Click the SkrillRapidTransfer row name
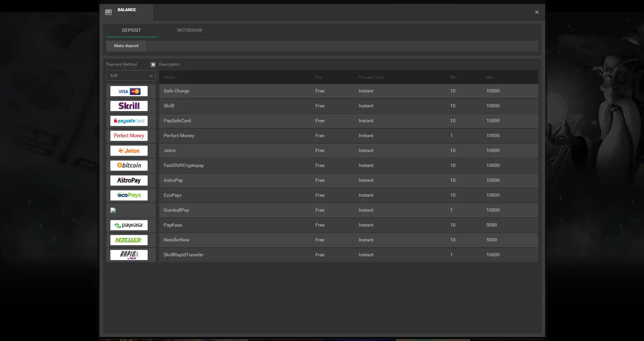This screenshot has height=341, width=644. pyautogui.click(x=184, y=255)
